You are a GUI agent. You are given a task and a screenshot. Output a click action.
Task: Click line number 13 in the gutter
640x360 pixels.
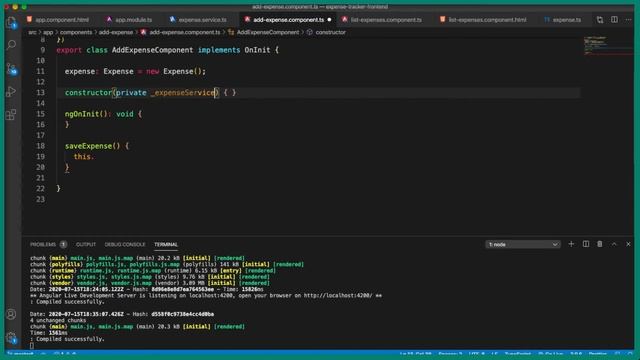point(40,93)
